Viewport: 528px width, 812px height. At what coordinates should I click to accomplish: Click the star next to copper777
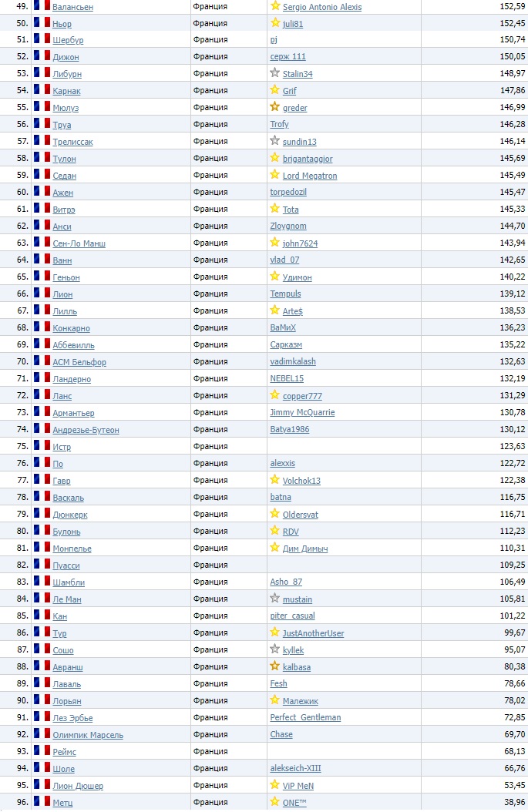point(275,396)
